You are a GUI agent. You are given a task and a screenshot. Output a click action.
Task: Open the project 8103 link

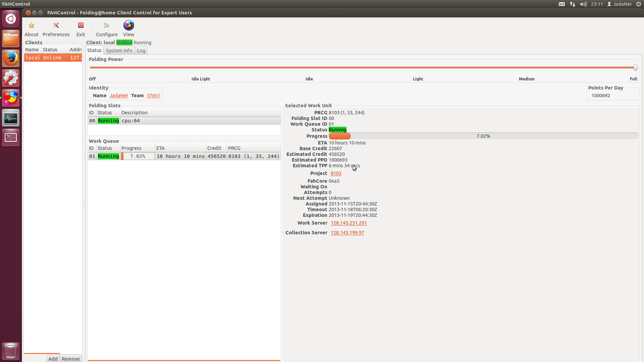pos(336,173)
